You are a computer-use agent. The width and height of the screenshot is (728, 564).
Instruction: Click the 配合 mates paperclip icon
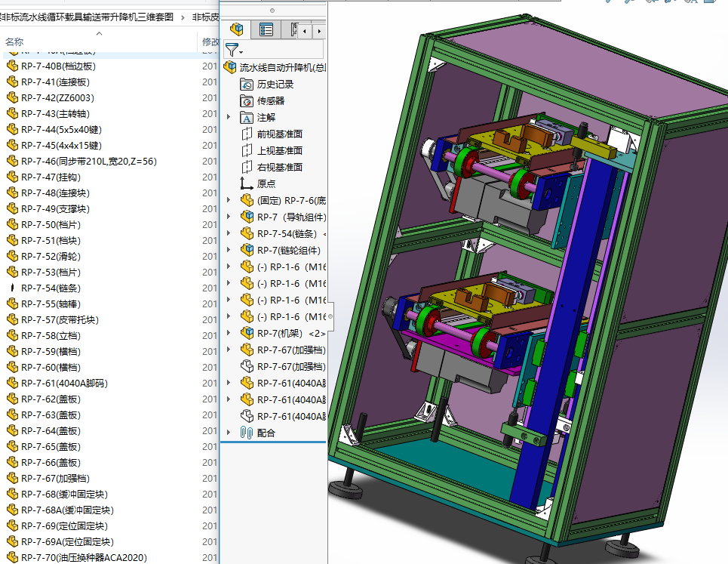(247, 433)
